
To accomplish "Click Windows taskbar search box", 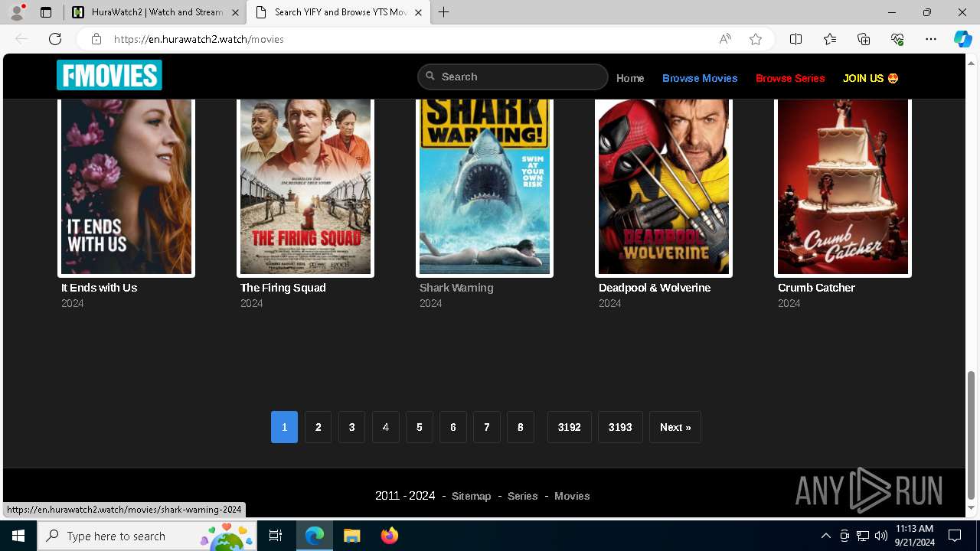I will point(147,536).
